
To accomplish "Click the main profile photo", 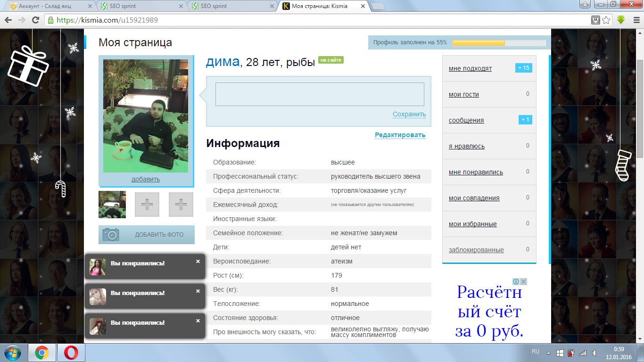I will 146,116.
